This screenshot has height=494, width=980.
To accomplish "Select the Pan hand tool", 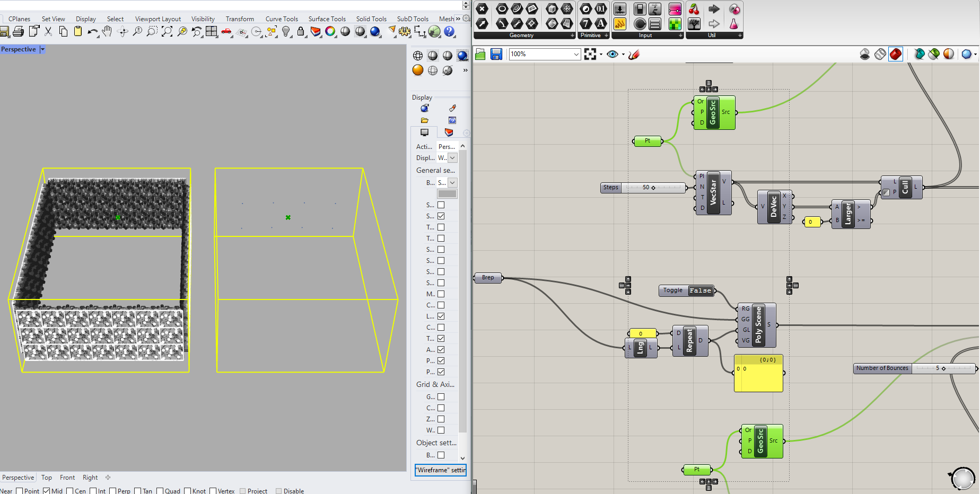I will 107,32.
